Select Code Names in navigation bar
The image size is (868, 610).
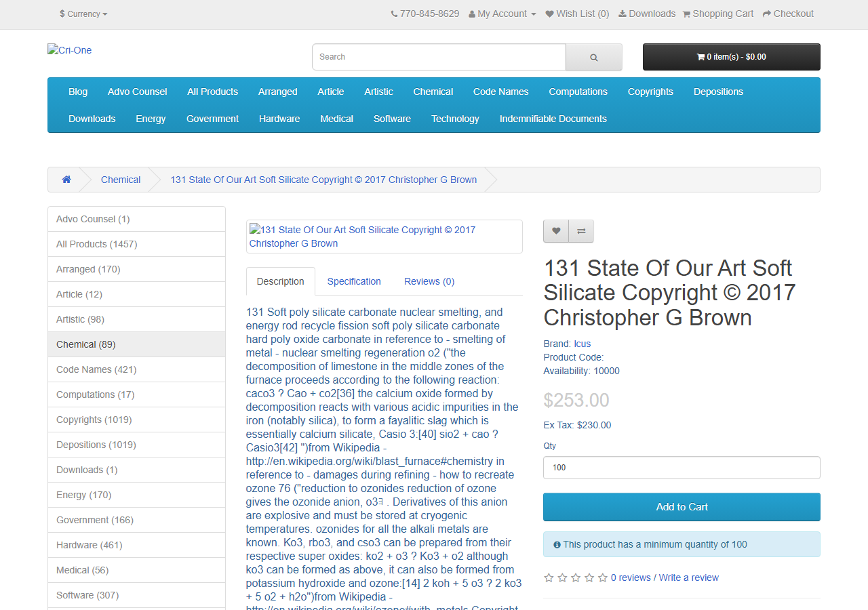coord(501,91)
